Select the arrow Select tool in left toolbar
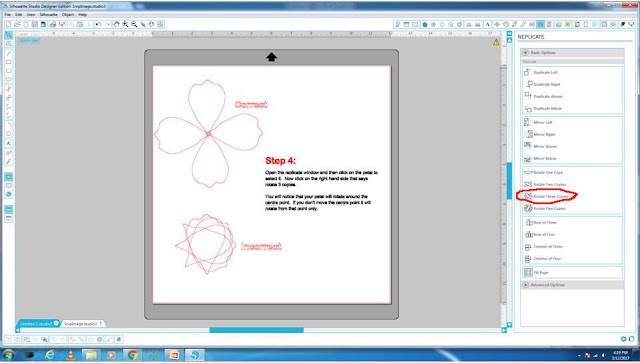 click(9, 35)
